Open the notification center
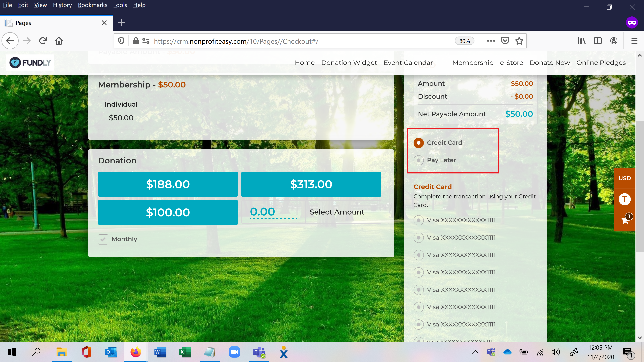The width and height of the screenshot is (644, 362). (628, 352)
